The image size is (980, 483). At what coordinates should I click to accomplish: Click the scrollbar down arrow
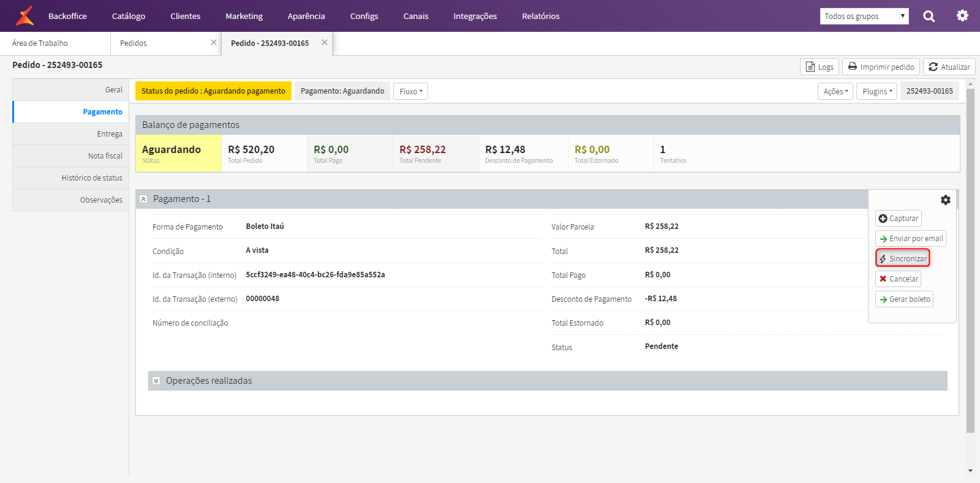coord(970,471)
